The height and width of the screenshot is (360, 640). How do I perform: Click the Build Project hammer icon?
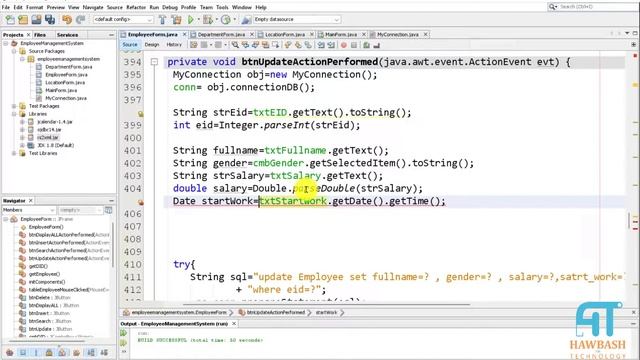[162, 19]
